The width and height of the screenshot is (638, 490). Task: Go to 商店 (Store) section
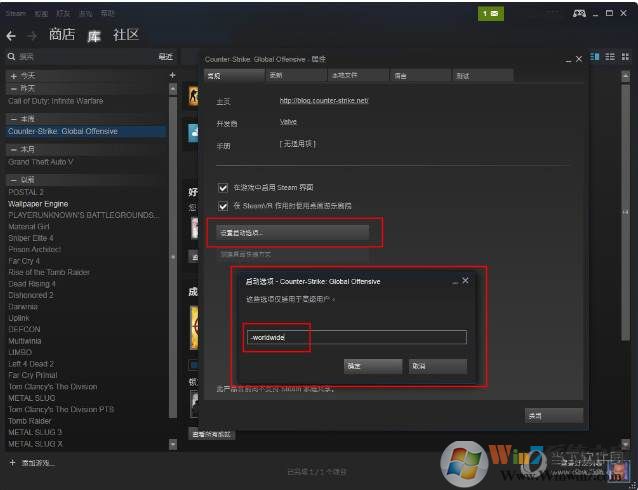click(x=62, y=35)
